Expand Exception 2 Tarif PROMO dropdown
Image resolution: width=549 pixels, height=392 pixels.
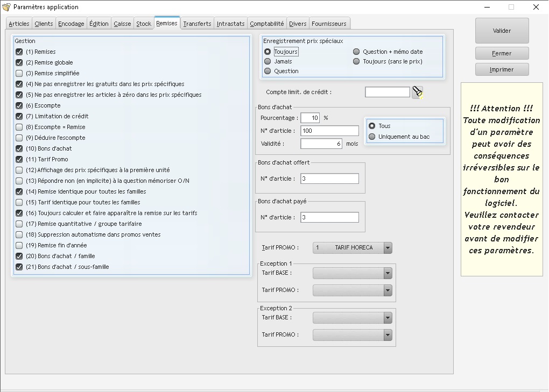(x=352, y=335)
